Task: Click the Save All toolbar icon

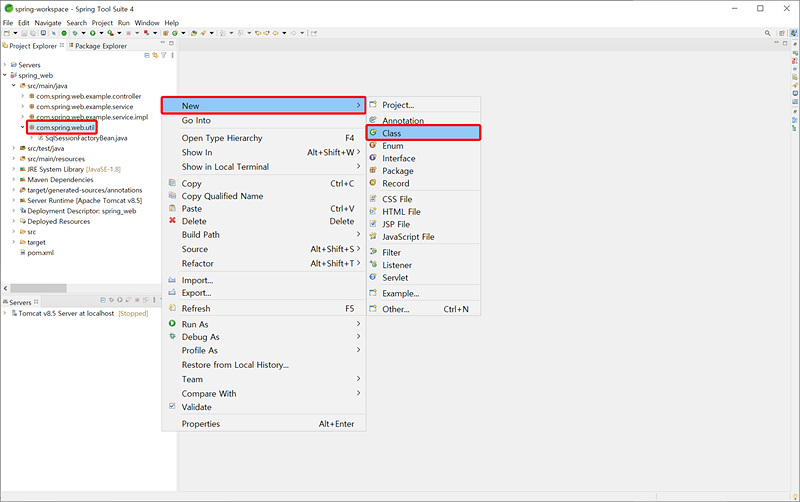Action: click(x=33, y=33)
